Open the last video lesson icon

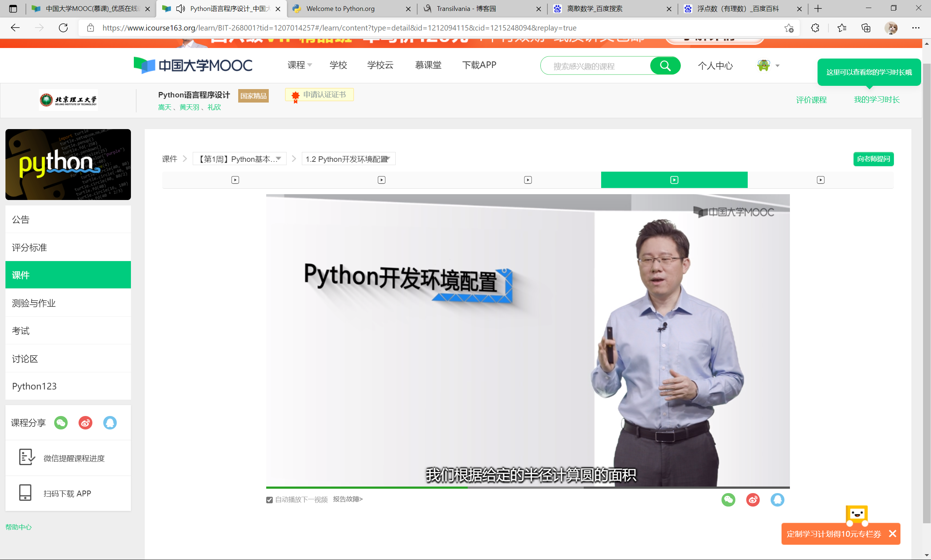pos(820,180)
